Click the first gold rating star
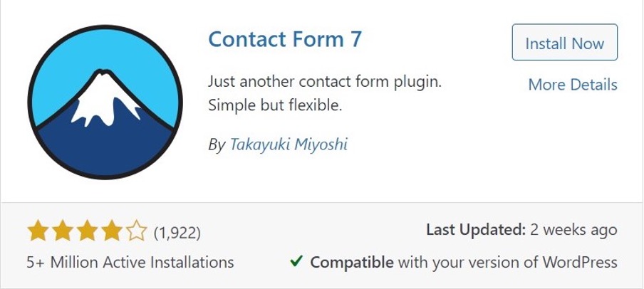This screenshot has width=644, height=289. pyautogui.click(x=36, y=231)
